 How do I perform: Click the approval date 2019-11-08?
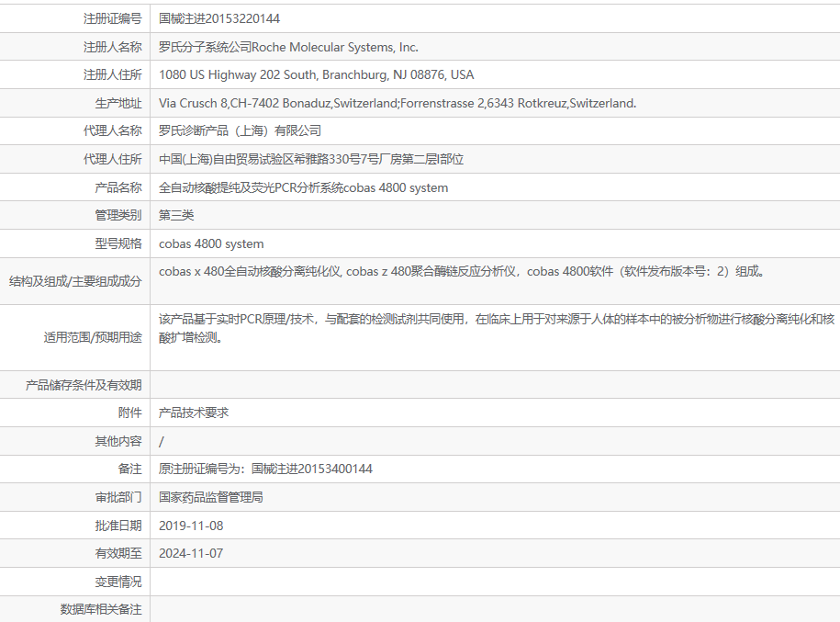coord(191,526)
